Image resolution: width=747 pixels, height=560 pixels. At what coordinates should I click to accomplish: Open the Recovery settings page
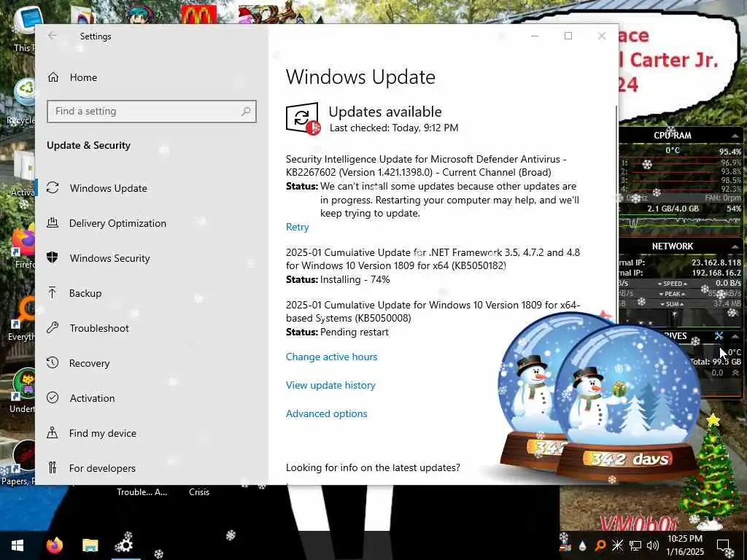(x=89, y=363)
